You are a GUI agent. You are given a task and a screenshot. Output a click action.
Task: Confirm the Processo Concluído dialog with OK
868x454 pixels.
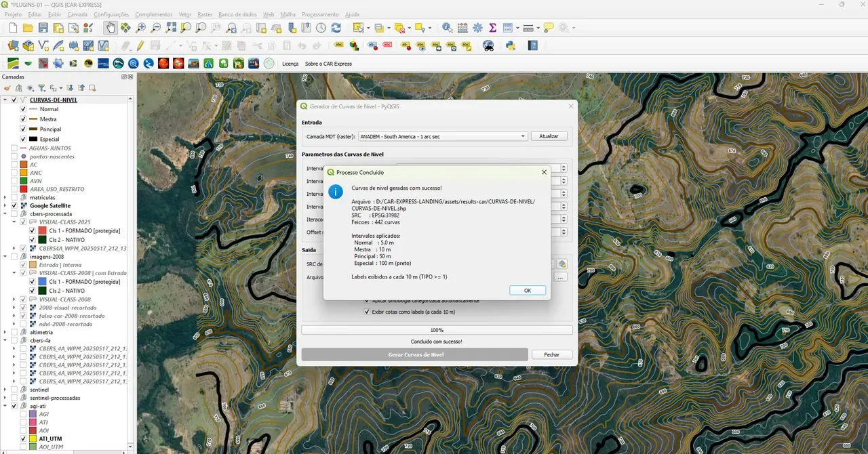(x=528, y=290)
